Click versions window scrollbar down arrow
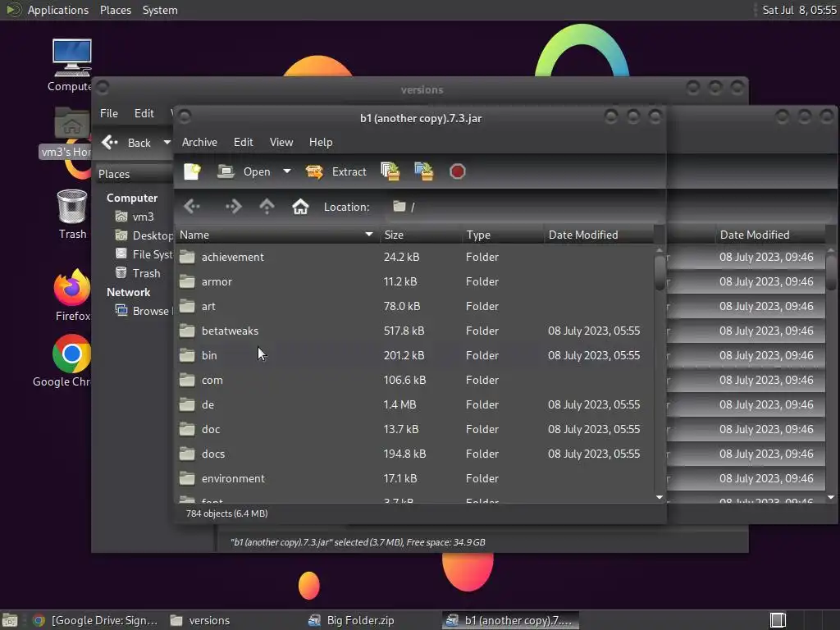 click(831, 498)
